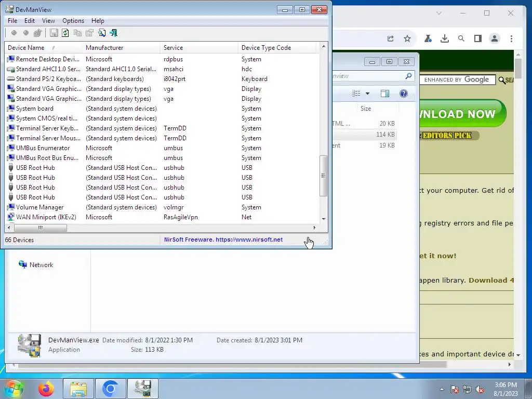Select the System board device row
The height and width of the screenshot is (399, 532).
pyautogui.click(x=162, y=109)
